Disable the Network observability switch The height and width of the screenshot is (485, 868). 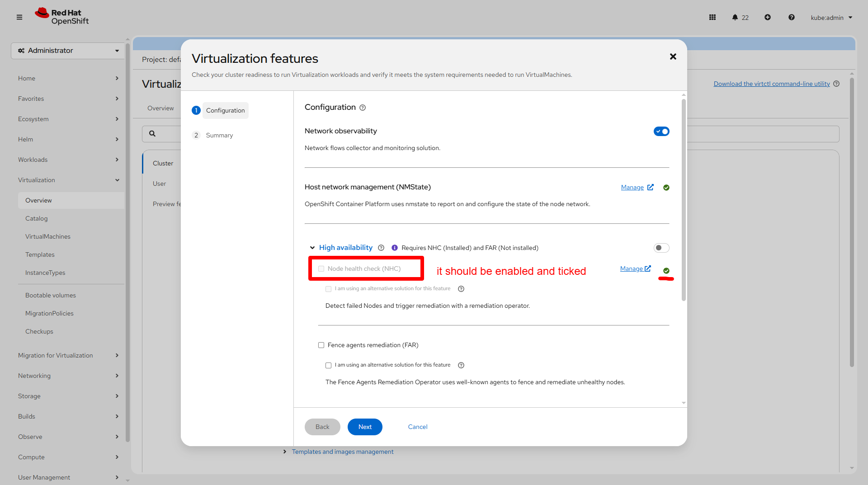(661, 132)
